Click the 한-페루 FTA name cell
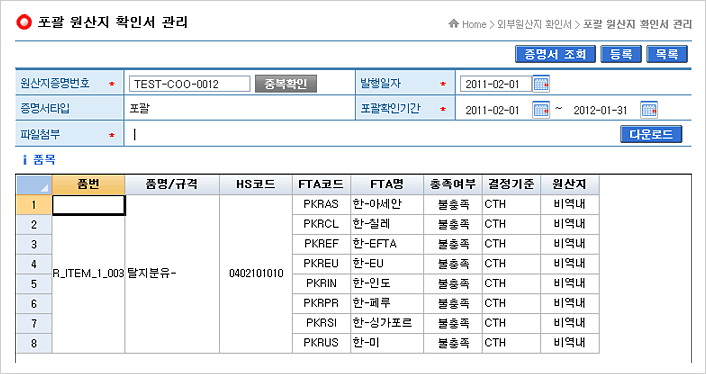The image size is (706, 374). pyautogui.click(x=387, y=304)
